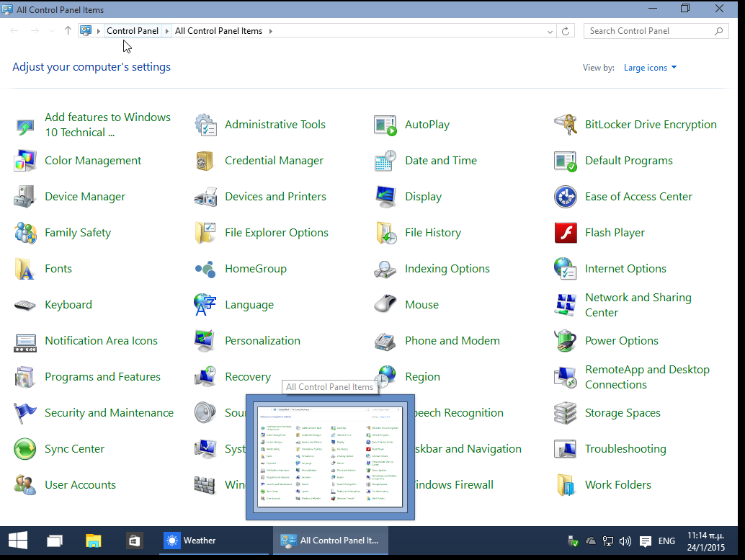Open the File Explorer Options icon

coord(205,233)
